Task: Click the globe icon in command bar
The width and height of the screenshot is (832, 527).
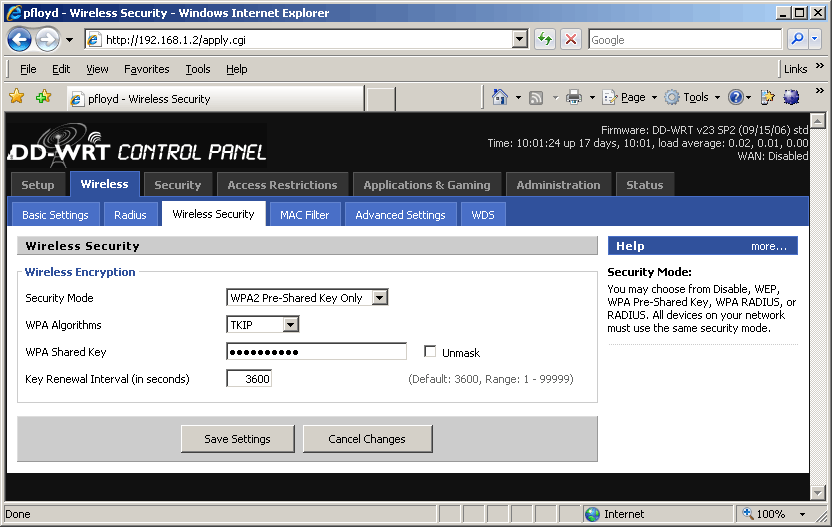Action: point(791,97)
